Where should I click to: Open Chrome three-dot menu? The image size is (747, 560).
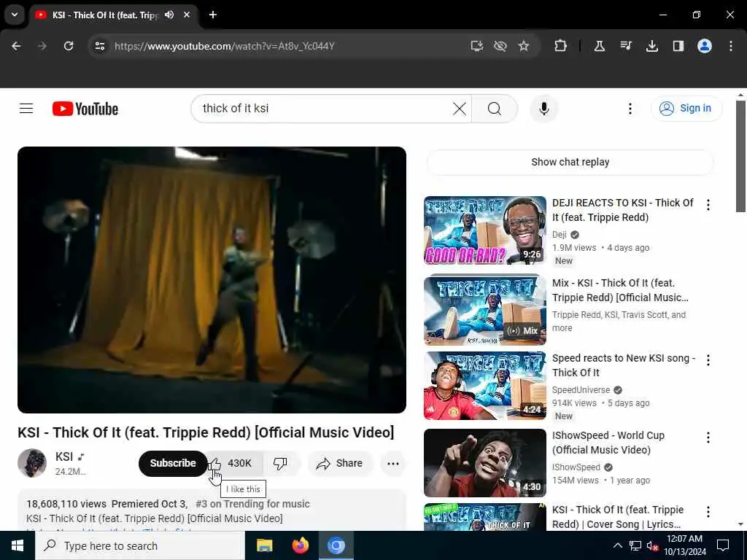pyautogui.click(x=731, y=46)
